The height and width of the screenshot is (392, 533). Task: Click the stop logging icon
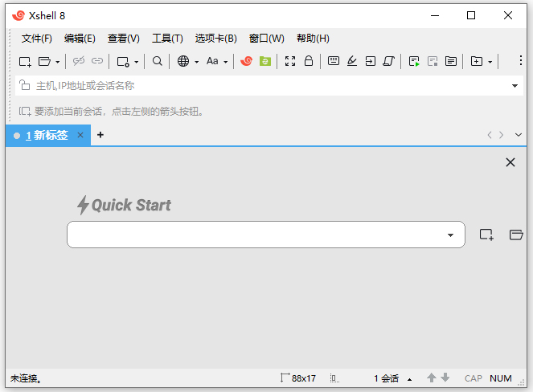[x=433, y=62]
